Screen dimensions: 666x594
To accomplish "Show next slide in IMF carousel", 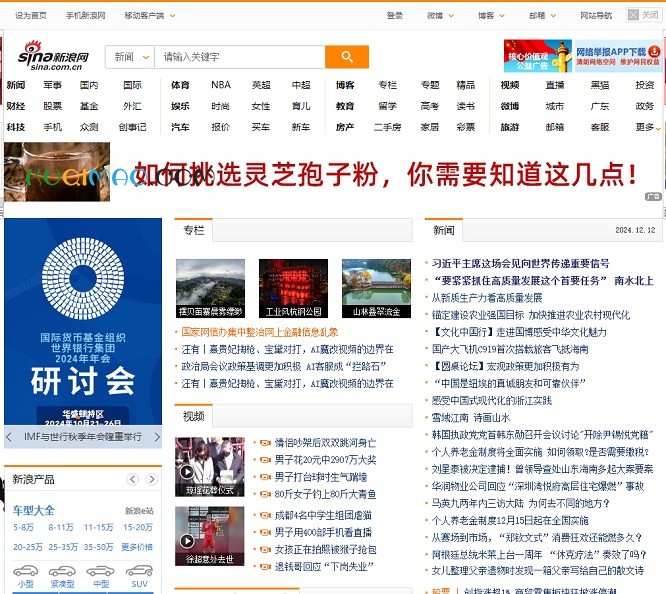I will click(x=157, y=437).
